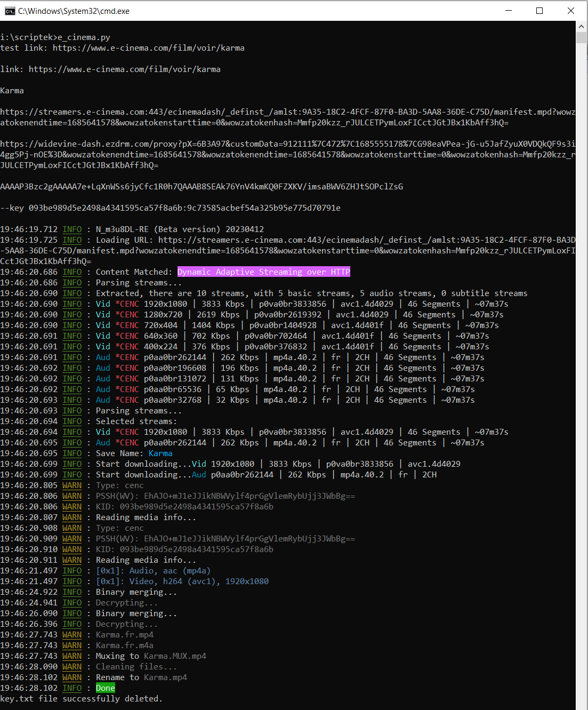Click the line starting with --key 093be989

(171, 208)
